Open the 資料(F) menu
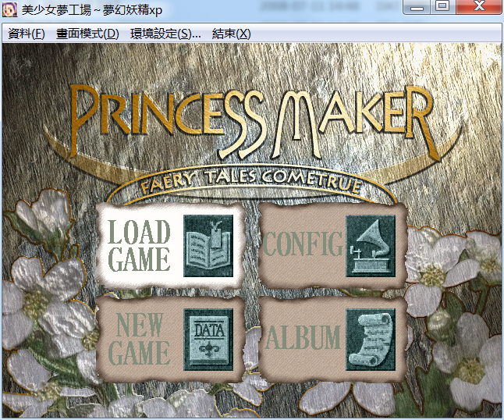 point(27,34)
